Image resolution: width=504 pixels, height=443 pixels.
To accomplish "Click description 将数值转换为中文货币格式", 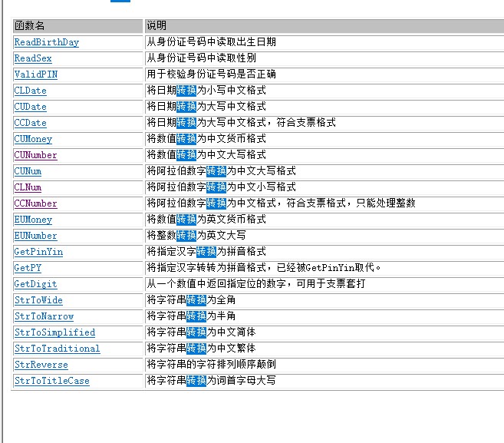I will point(206,139).
